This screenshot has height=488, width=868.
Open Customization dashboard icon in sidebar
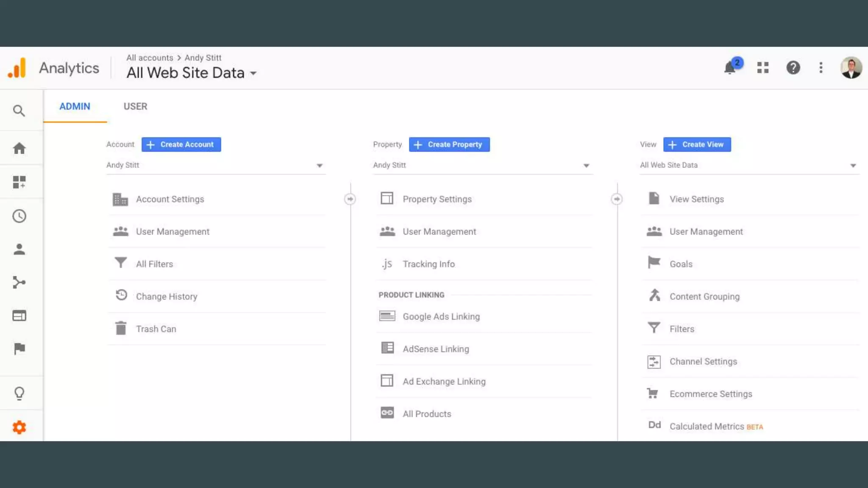pos(19,182)
